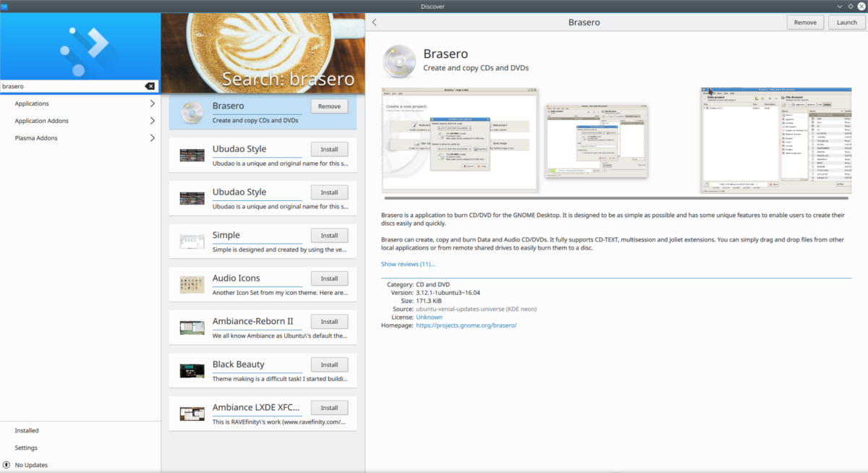
Task: Click the Audio Icons preview icon
Action: (192, 285)
